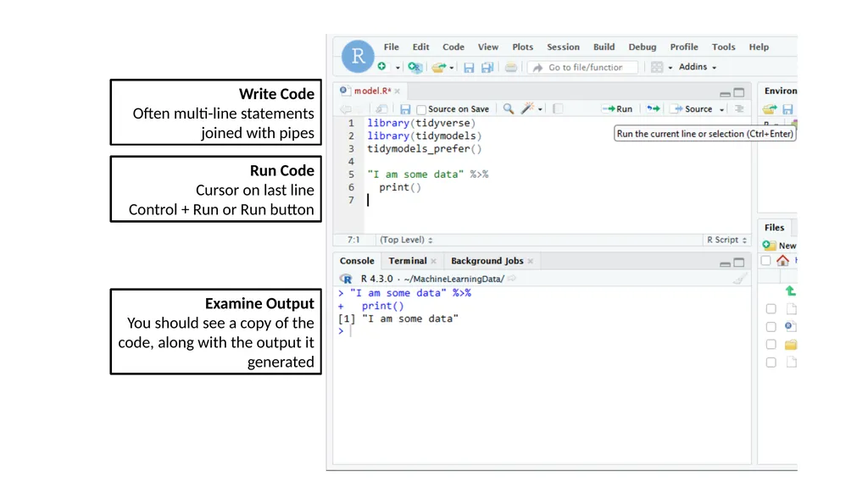
Task: Click the cursor position 7:1 indicator
Action: coord(353,240)
